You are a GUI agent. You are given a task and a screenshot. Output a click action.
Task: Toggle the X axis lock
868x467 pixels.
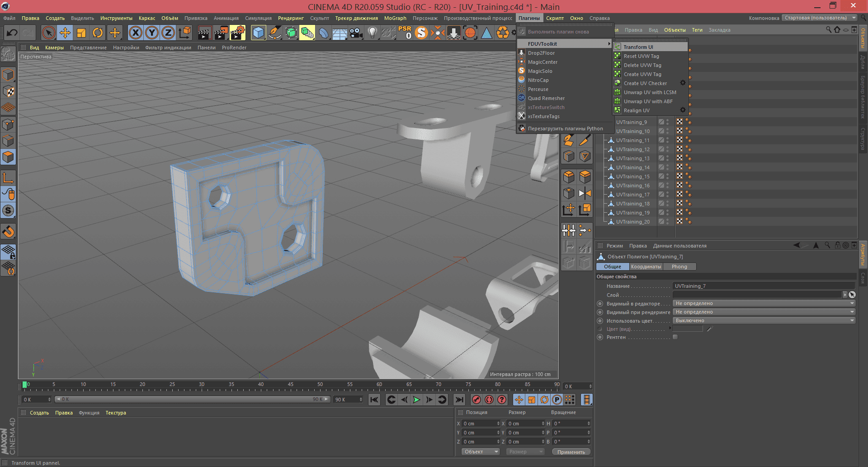coord(136,33)
